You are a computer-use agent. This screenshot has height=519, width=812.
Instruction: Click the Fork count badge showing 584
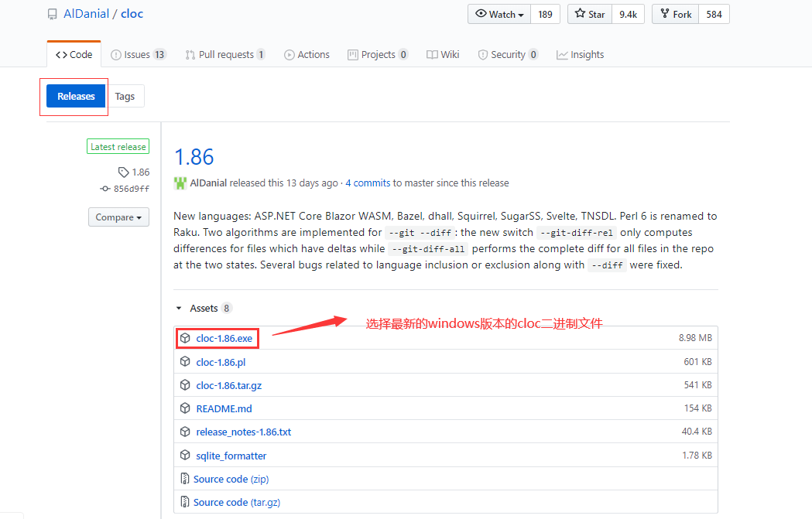coord(713,14)
